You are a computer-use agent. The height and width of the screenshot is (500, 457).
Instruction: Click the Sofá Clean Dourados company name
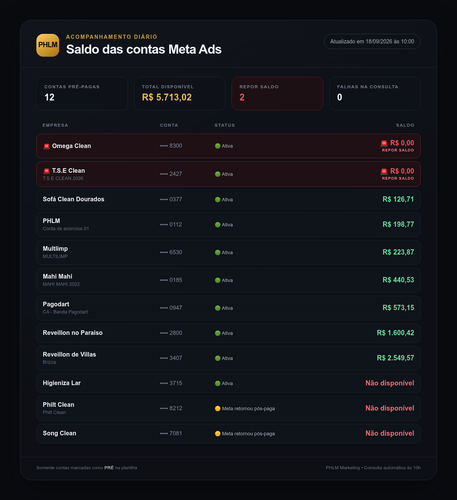73,199
